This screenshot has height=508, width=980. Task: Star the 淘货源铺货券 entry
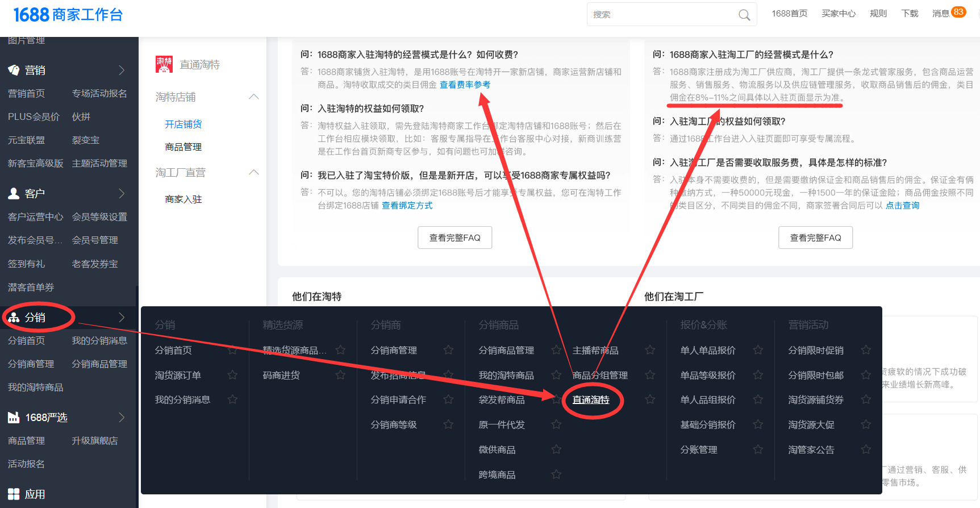tap(866, 399)
